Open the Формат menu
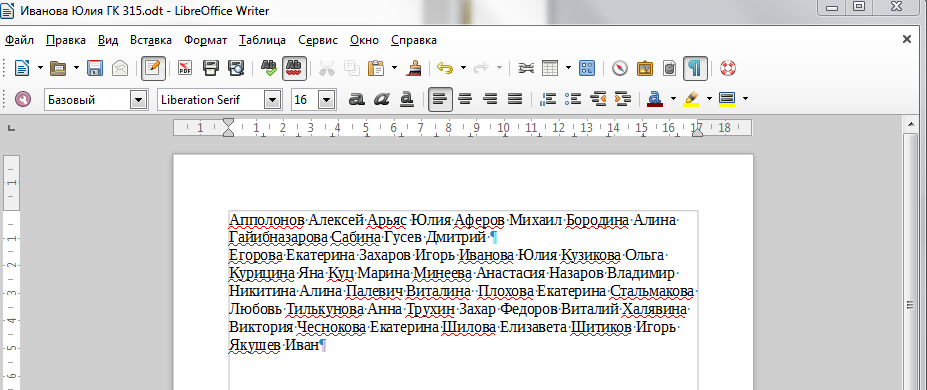927x390 pixels. click(205, 40)
